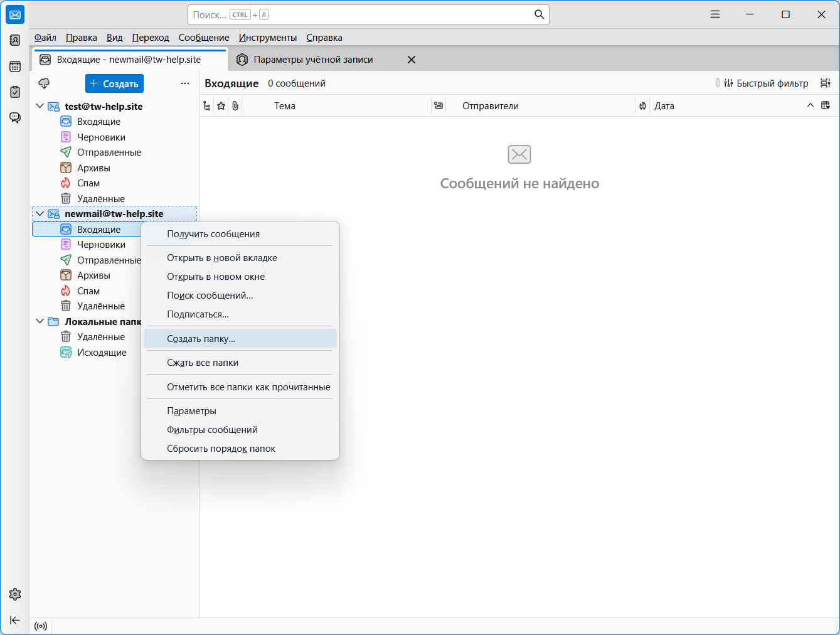Choose Сжать все папки

pos(240,363)
